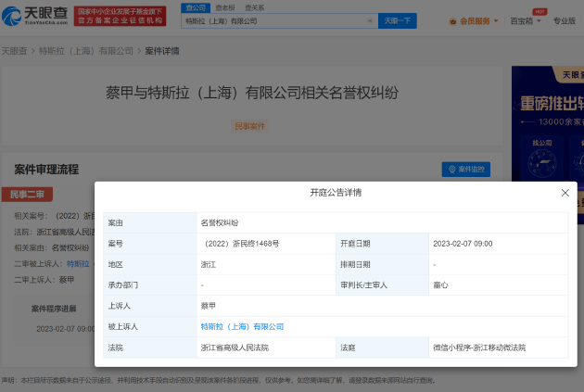Image resolution: width=584 pixels, height=392 pixels.
Task: Click the 二审上诉人：蔡甲 line
Action: click(x=44, y=280)
